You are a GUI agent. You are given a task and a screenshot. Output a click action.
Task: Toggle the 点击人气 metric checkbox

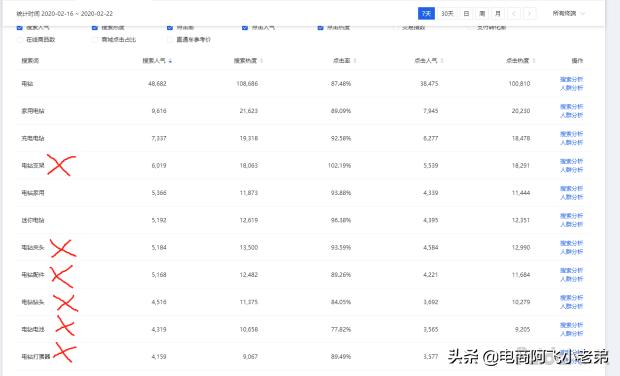[x=245, y=27]
